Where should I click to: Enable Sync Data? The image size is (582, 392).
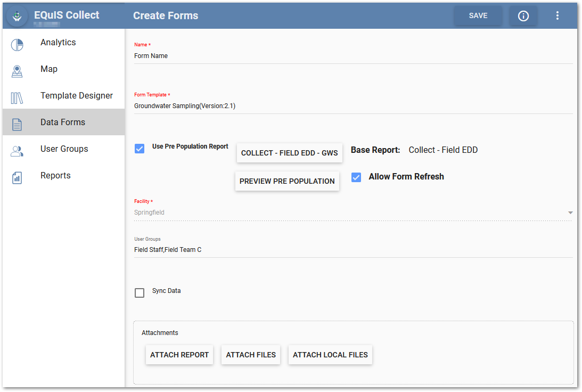140,292
